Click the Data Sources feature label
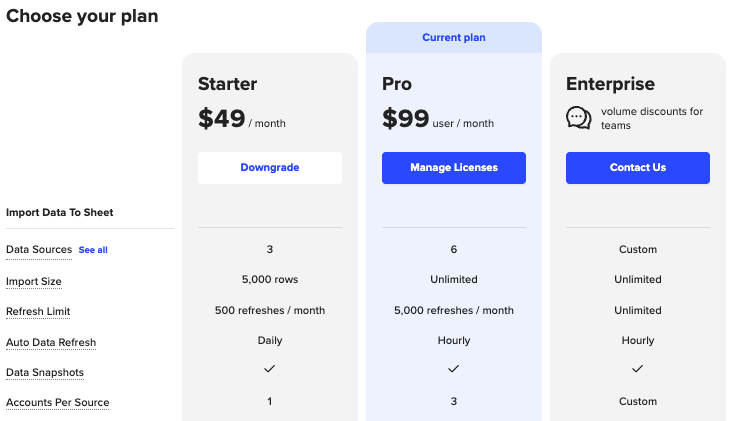731x421 pixels. click(x=39, y=250)
